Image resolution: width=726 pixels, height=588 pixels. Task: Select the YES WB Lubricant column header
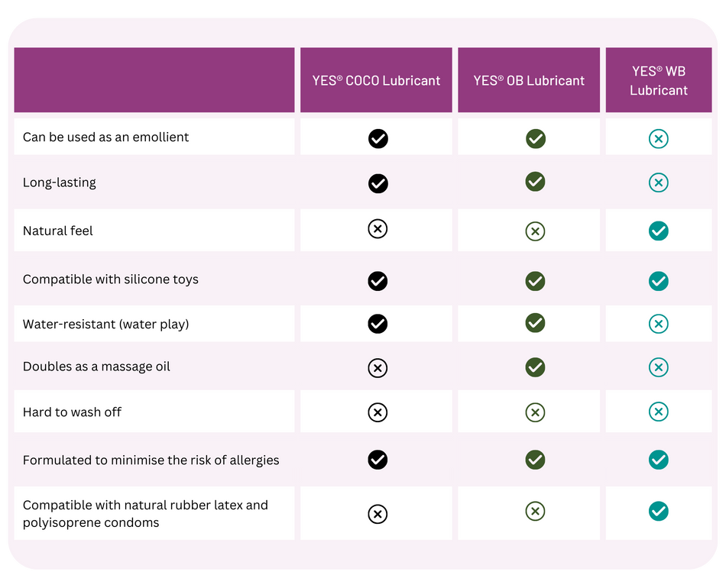point(659,80)
